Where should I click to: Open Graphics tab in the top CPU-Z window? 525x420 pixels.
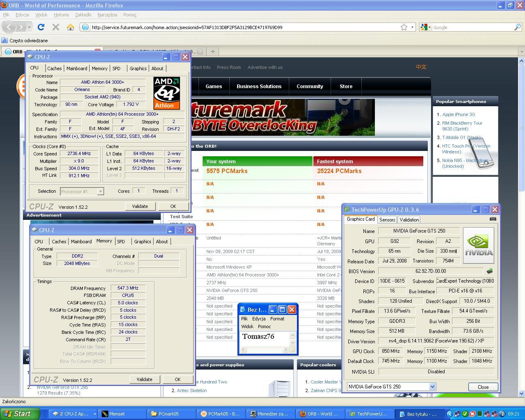(x=138, y=68)
